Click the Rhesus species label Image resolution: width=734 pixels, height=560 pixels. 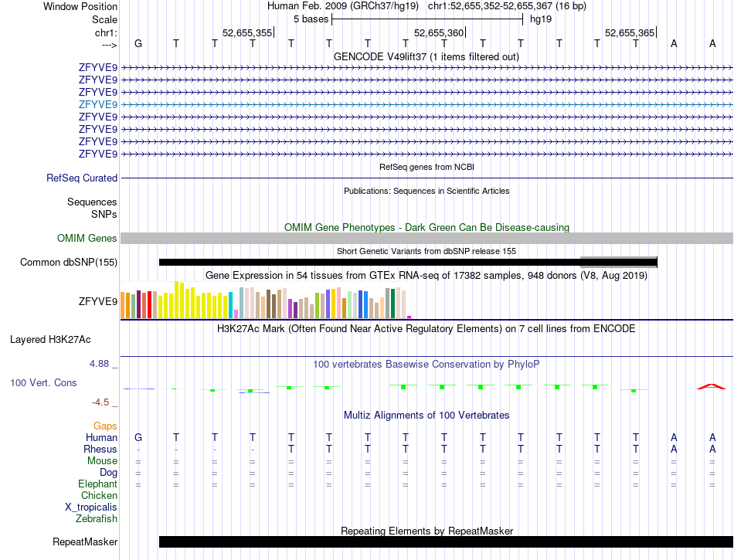[x=100, y=450]
